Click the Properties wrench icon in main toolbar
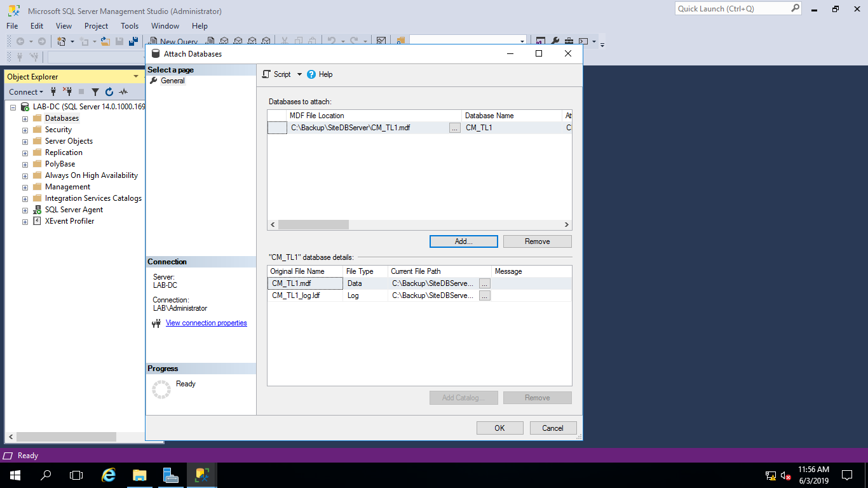 pos(555,41)
